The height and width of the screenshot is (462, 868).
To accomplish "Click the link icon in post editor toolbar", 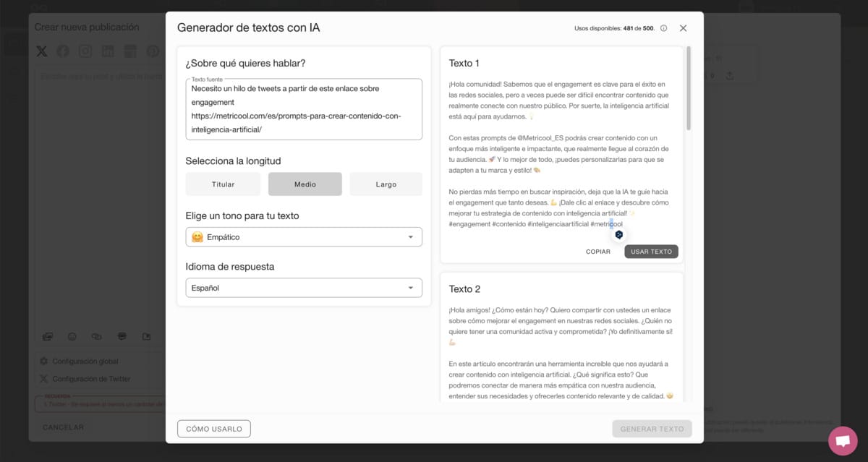I will [96, 336].
